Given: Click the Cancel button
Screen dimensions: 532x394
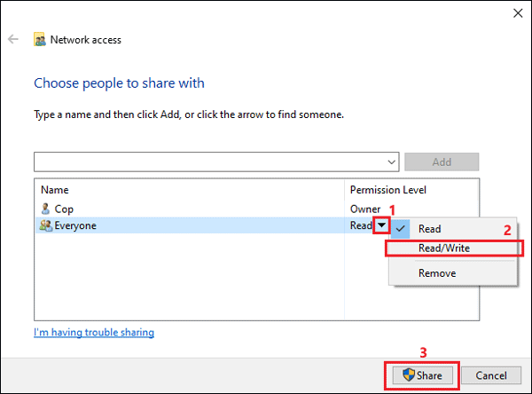Looking at the screenshot, I should pos(491,375).
